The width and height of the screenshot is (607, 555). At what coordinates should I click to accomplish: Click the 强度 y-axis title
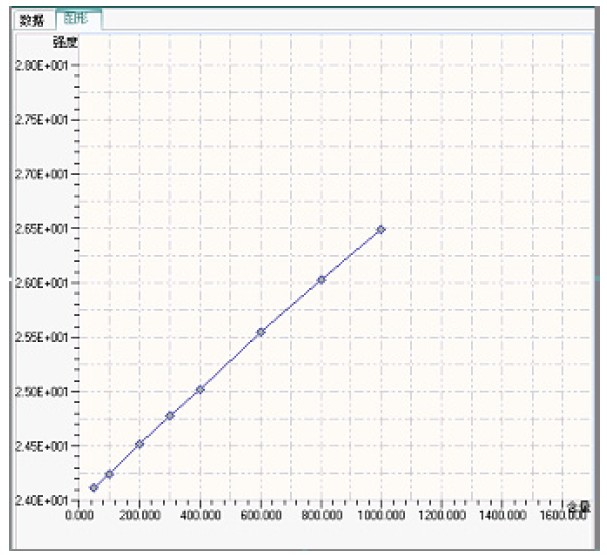[65, 43]
